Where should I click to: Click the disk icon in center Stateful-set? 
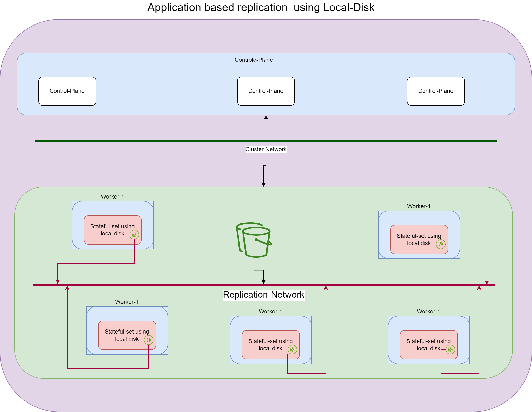[x=292, y=350]
